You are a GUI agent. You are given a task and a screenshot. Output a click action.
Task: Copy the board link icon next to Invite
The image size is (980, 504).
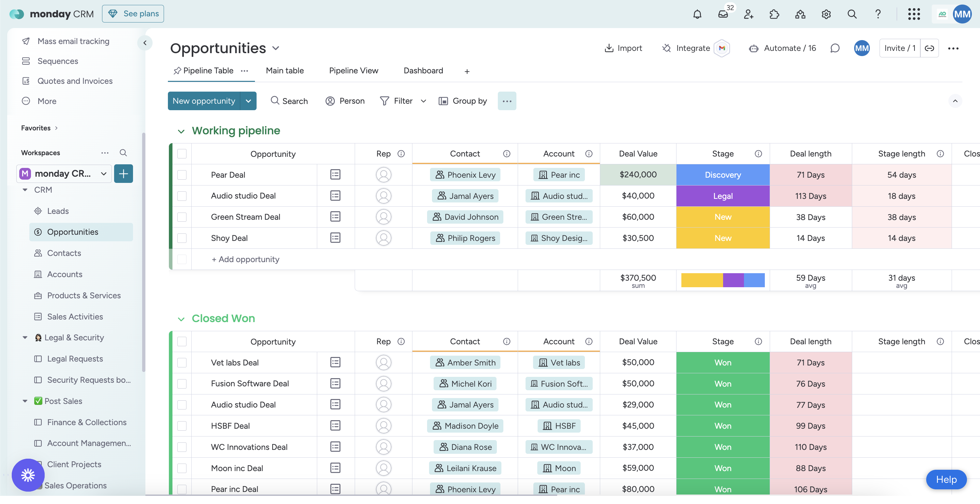pyautogui.click(x=929, y=48)
